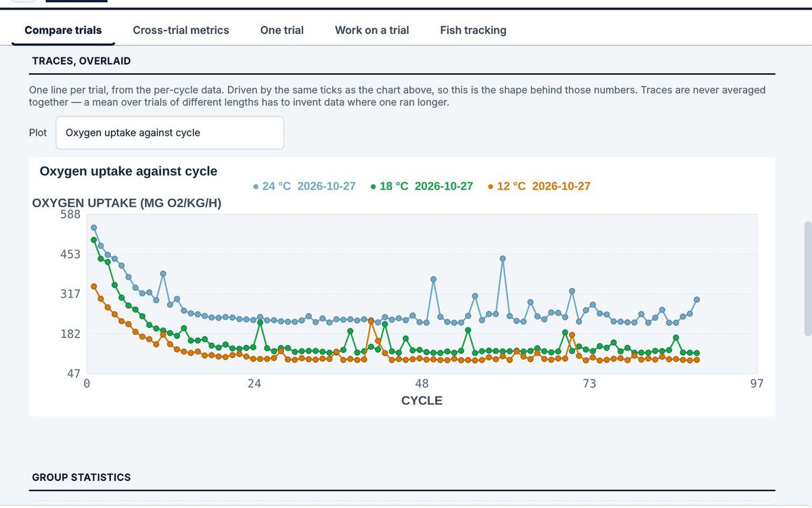Click the x-axis tick 97
The width and height of the screenshot is (812, 508).
[x=757, y=384]
